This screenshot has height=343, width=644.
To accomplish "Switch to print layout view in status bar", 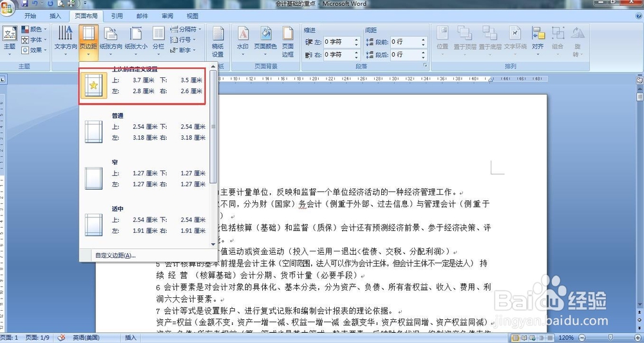I will click(515, 338).
